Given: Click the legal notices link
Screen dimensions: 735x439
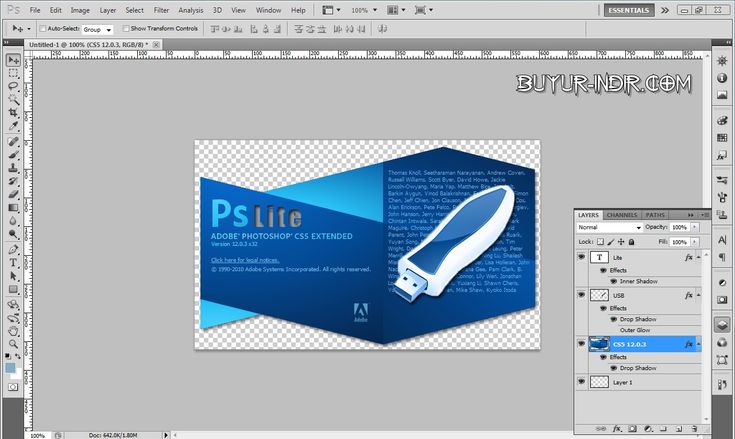Looking at the screenshot, I should point(245,260).
